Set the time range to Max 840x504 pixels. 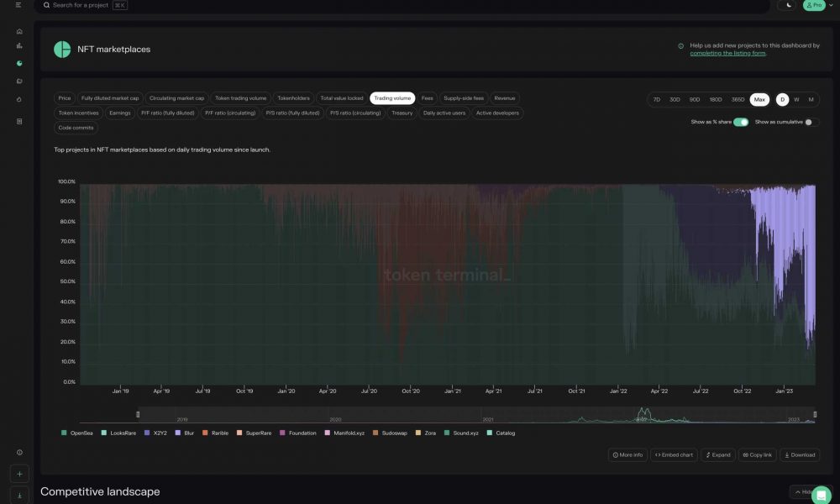[x=759, y=100]
